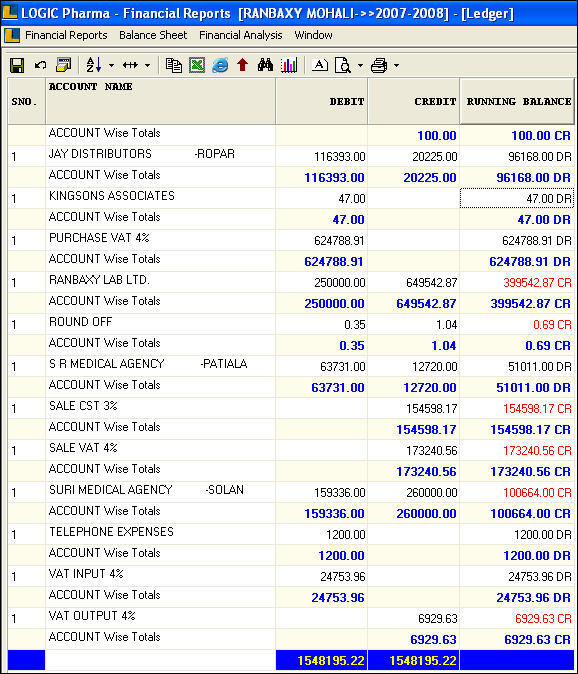Image resolution: width=578 pixels, height=674 pixels.
Task: Click the binoculars Find icon
Action: click(265, 65)
